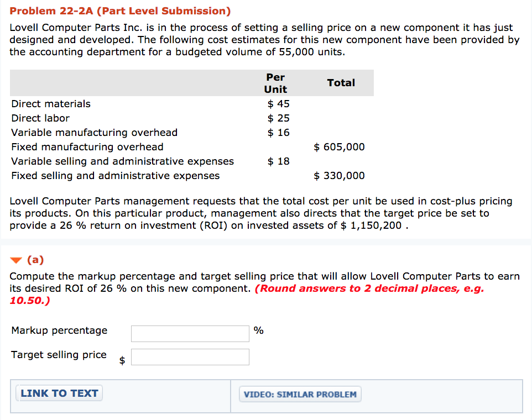Click inside the Markup percentage input field
532x420 pixels.
190,333
